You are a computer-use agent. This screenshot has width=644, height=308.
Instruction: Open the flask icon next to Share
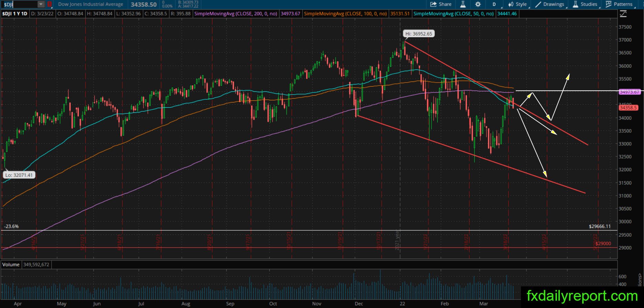coord(463,4)
